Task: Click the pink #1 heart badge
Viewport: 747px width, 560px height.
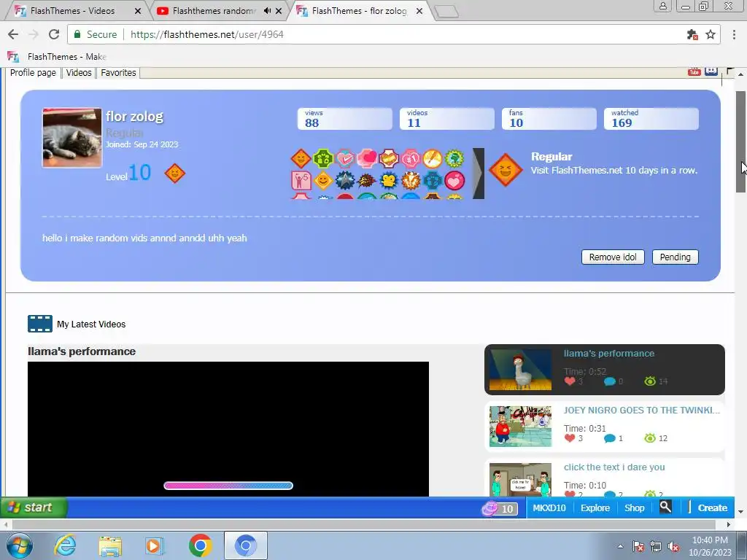Action: pos(411,158)
